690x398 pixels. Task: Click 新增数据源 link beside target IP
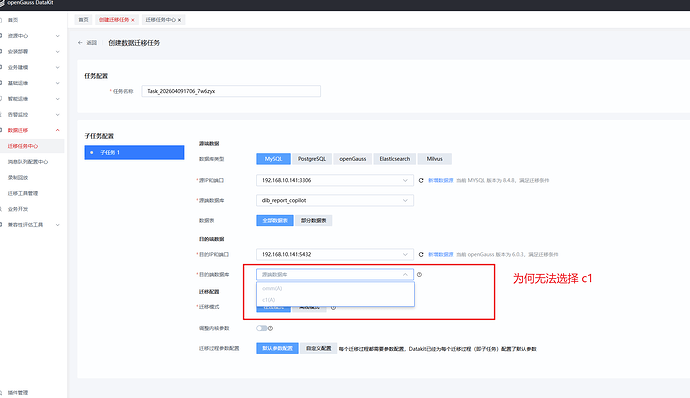pos(440,254)
